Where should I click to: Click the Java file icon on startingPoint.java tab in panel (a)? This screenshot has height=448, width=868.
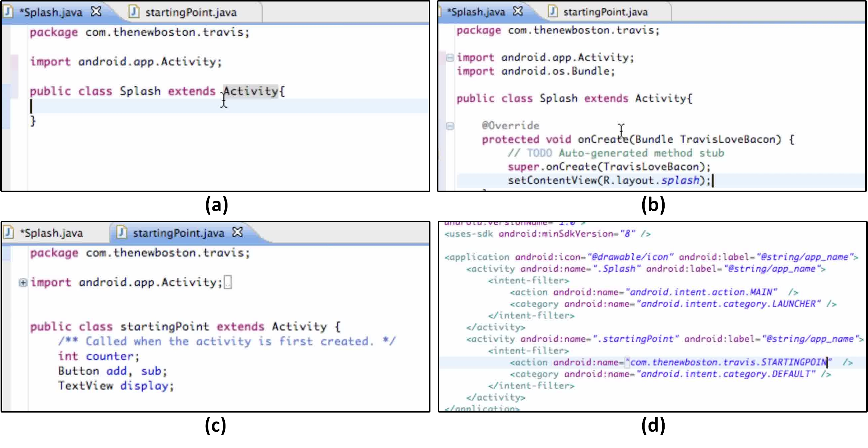coord(134,12)
